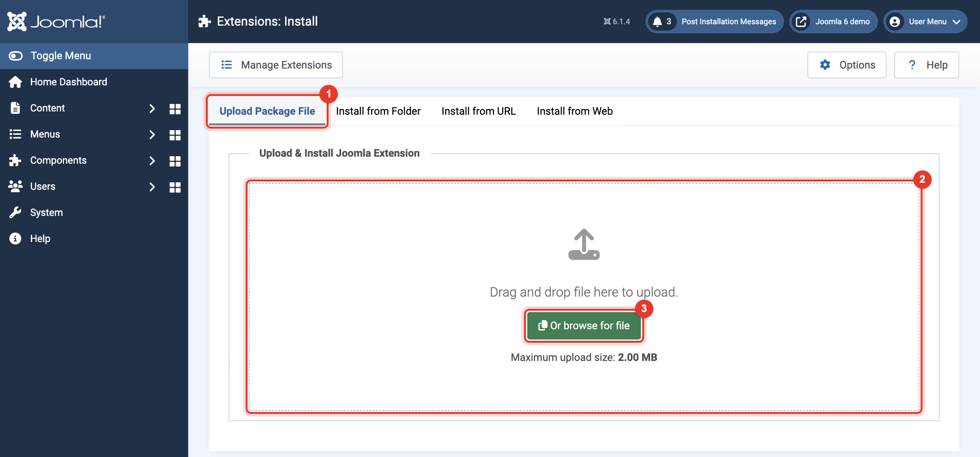Click the Toggle Menu switch icon

coord(15,56)
